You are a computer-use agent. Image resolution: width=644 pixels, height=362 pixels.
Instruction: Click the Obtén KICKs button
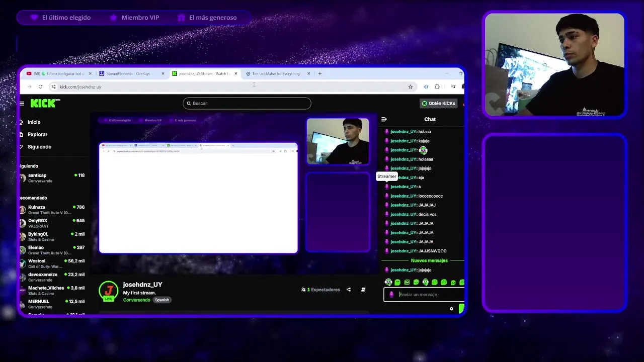point(438,103)
